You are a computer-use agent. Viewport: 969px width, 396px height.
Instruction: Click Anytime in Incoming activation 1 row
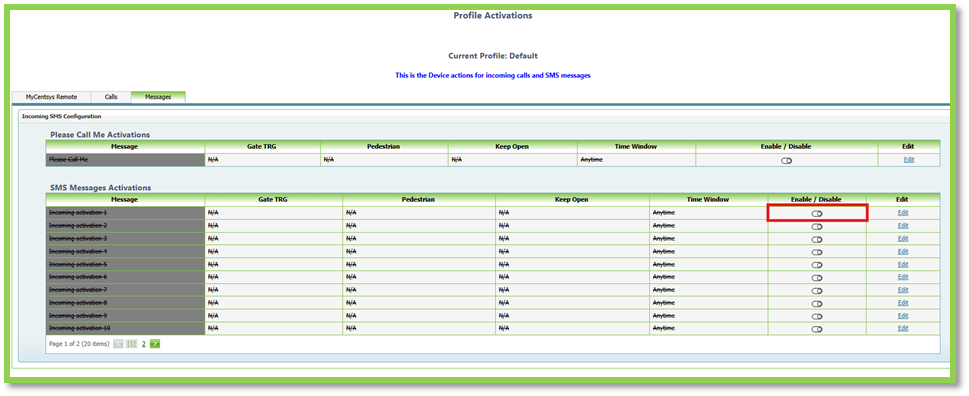click(x=664, y=213)
